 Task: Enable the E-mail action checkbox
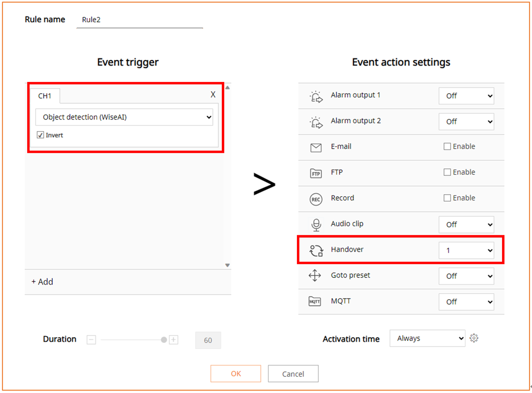(447, 146)
